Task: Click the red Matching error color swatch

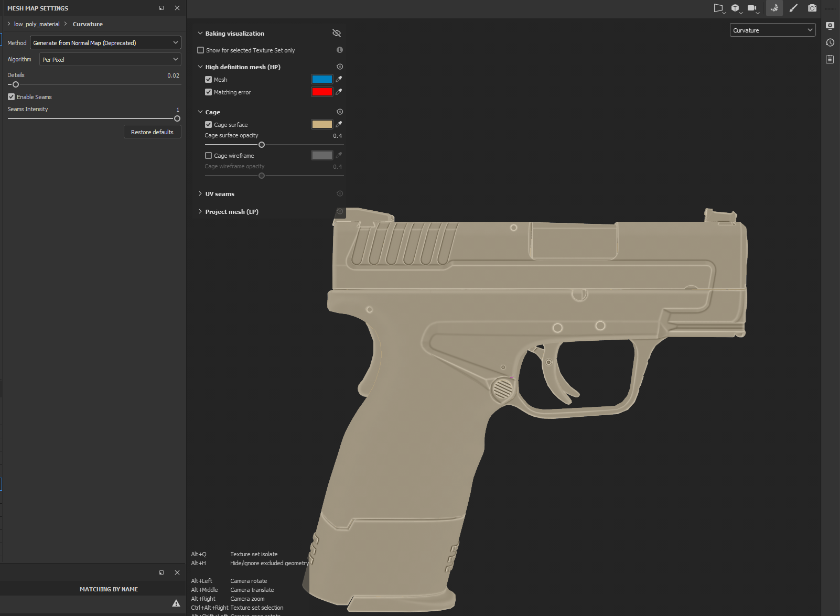Action: pos(322,92)
